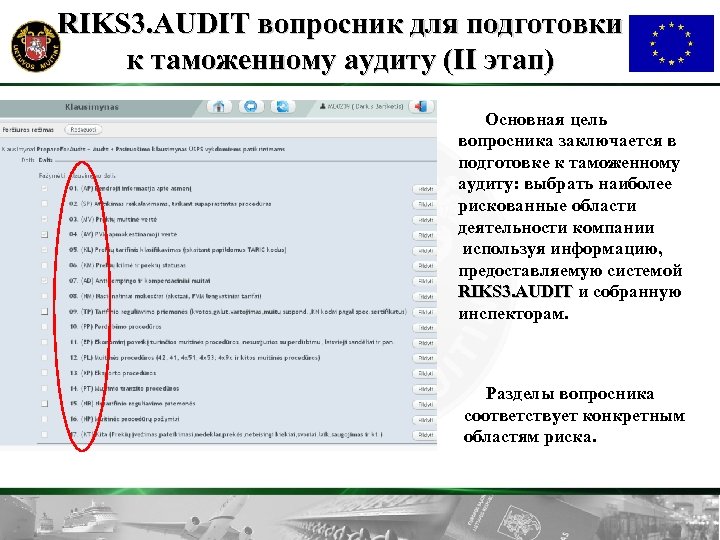Click the right-side button in row 14 (PT)
Screen dimensions: 720x540
(424, 389)
